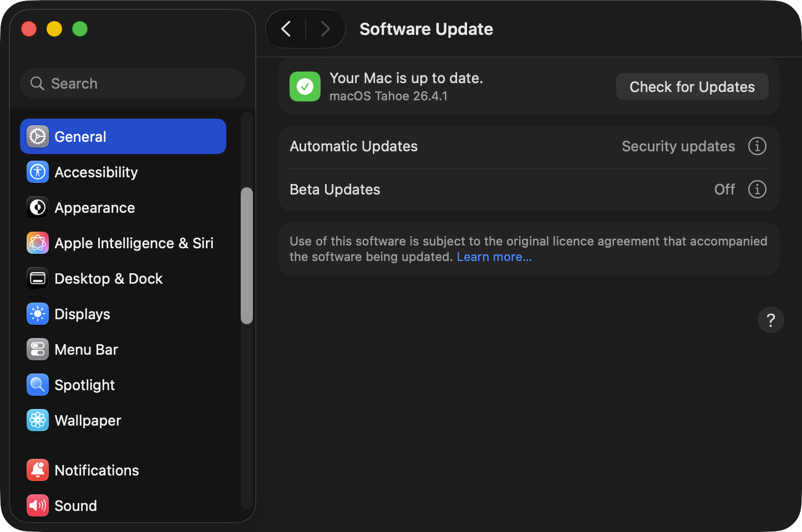Open Notifications settings label

pos(97,470)
